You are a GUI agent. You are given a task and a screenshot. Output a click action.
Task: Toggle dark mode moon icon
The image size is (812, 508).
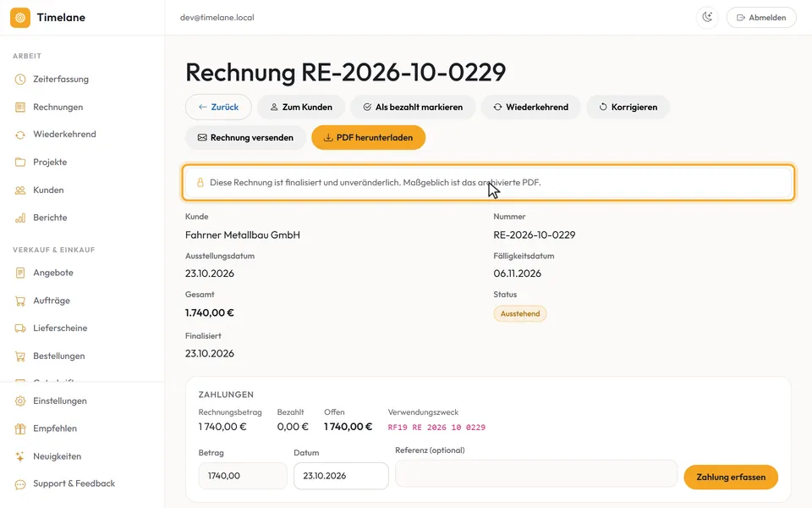coord(707,18)
